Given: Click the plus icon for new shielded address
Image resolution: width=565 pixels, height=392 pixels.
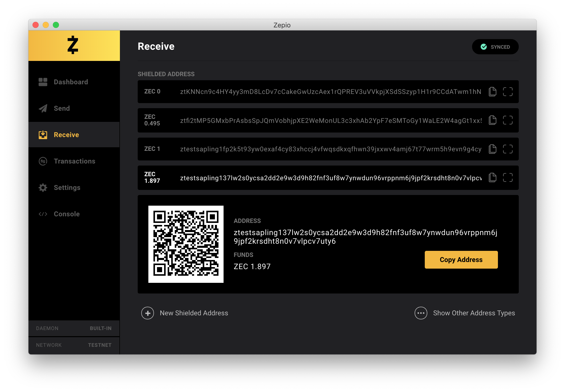Looking at the screenshot, I should 148,313.
